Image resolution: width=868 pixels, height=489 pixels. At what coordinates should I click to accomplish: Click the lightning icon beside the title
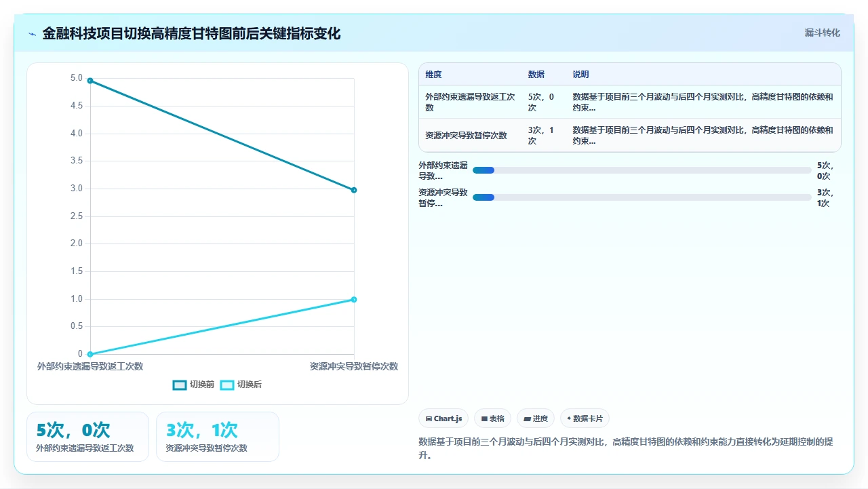(x=32, y=34)
